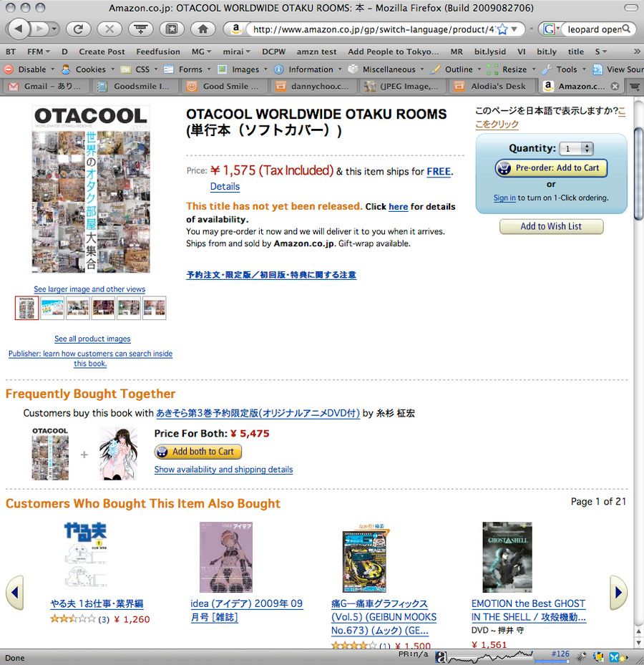Click Pre-order: Add to Cart button
644x665 pixels.
coord(551,168)
